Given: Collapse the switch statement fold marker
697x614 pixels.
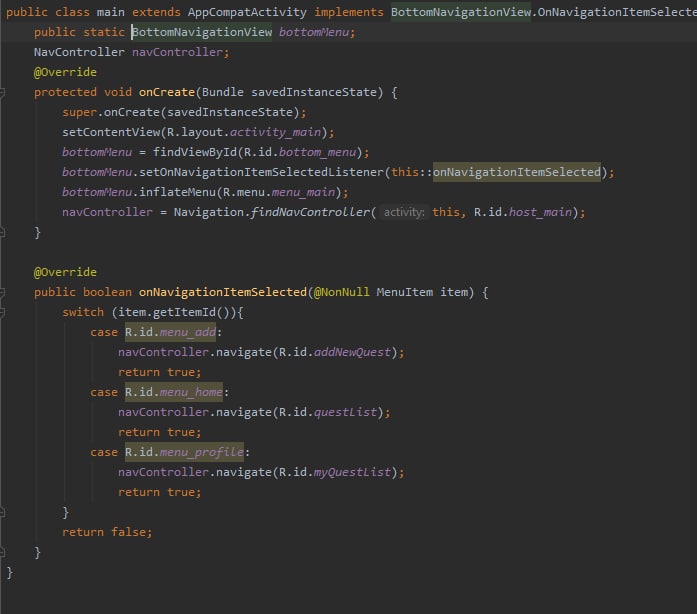Looking at the screenshot, I should 2,312.
